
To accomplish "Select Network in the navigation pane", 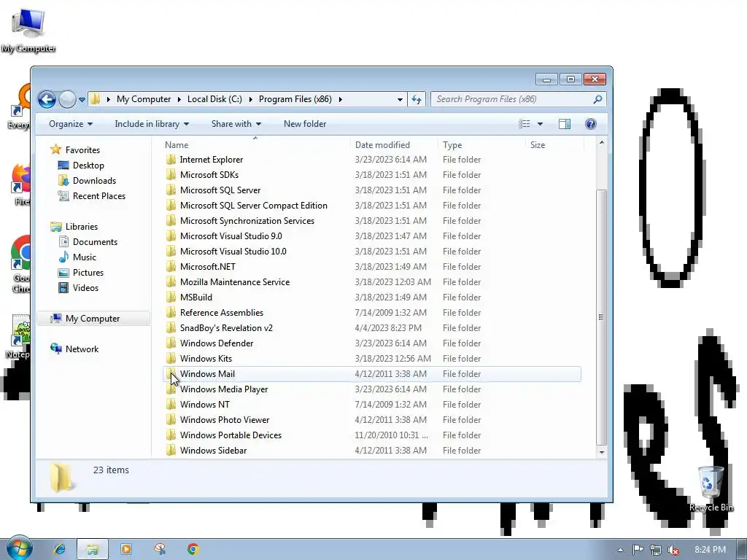I will click(x=74, y=349).
